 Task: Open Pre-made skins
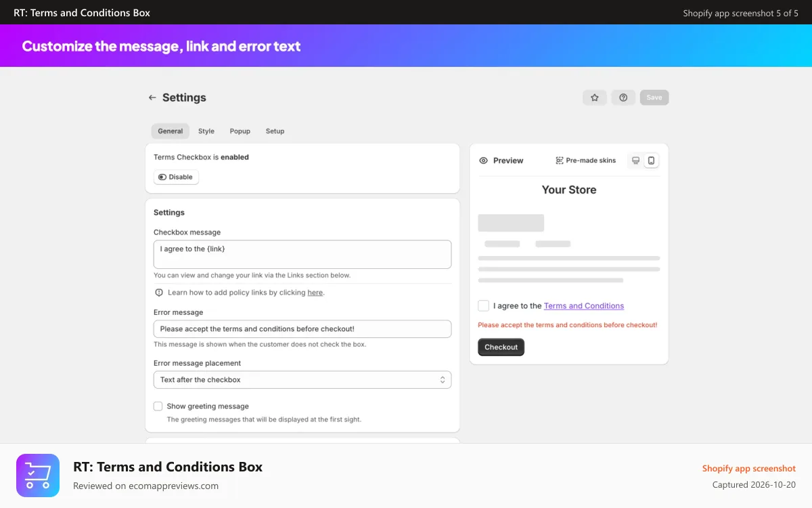[586, 161]
